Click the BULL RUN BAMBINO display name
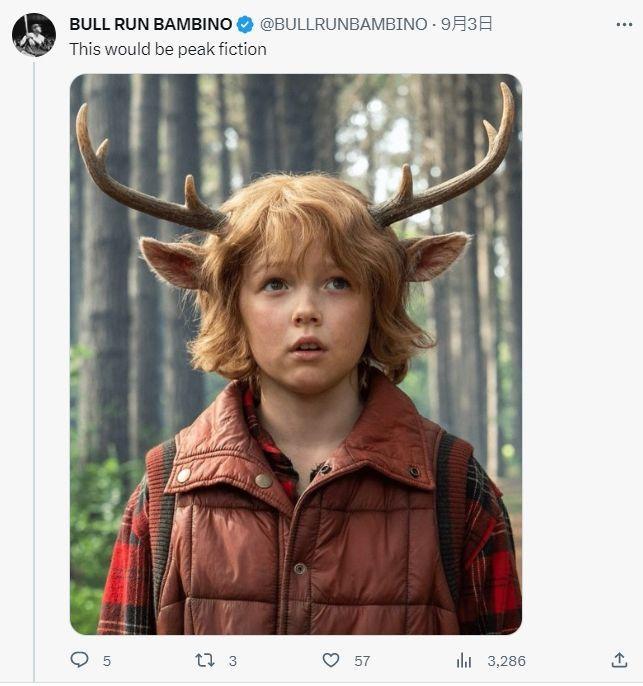Screen dimensions: 643x686 point(150,24)
